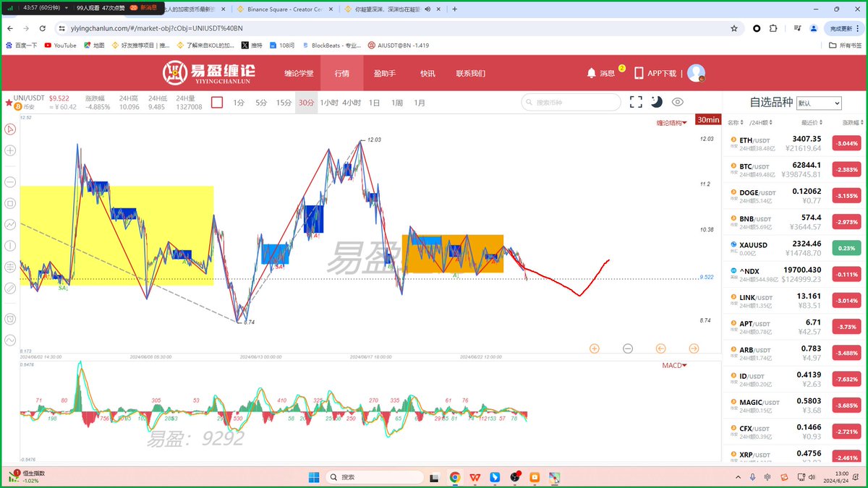The width and height of the screenshot is (868, 488).
Task: Expand the 缠论结构 indicator dropdown
Action: [672, 123]
